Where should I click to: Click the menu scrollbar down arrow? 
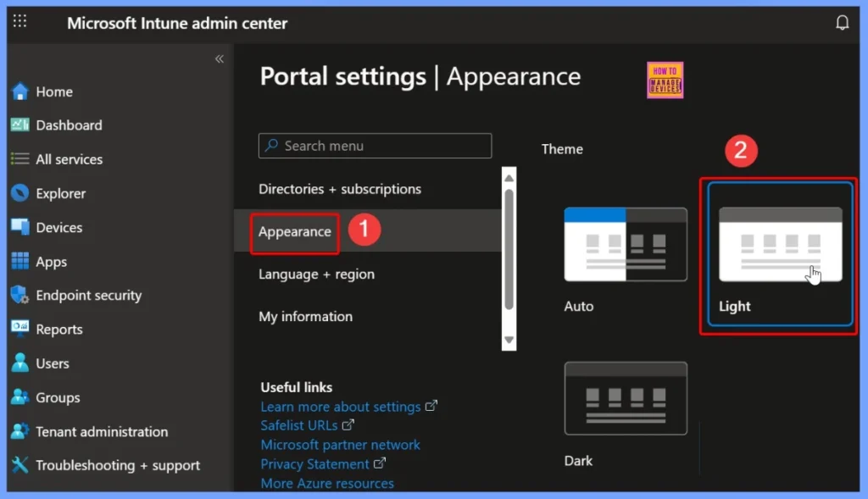point(509,340)
